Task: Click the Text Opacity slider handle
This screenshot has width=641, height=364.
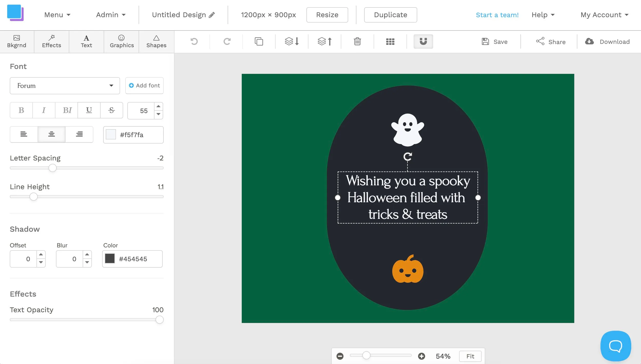Action: click(160, 320)
